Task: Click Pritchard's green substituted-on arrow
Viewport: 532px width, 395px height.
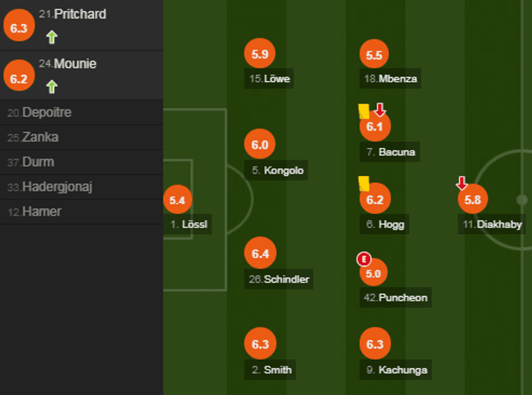Action: (x=52, y=37)
